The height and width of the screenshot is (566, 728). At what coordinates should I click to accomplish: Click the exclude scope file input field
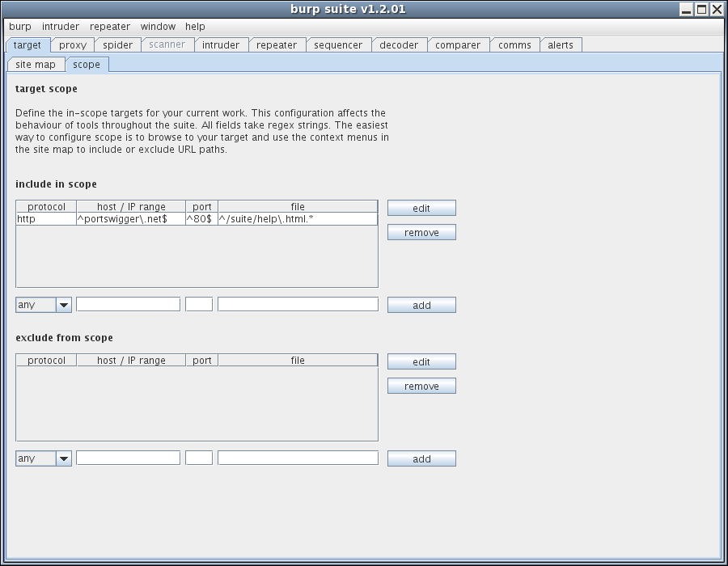click(x=298, y=458)
